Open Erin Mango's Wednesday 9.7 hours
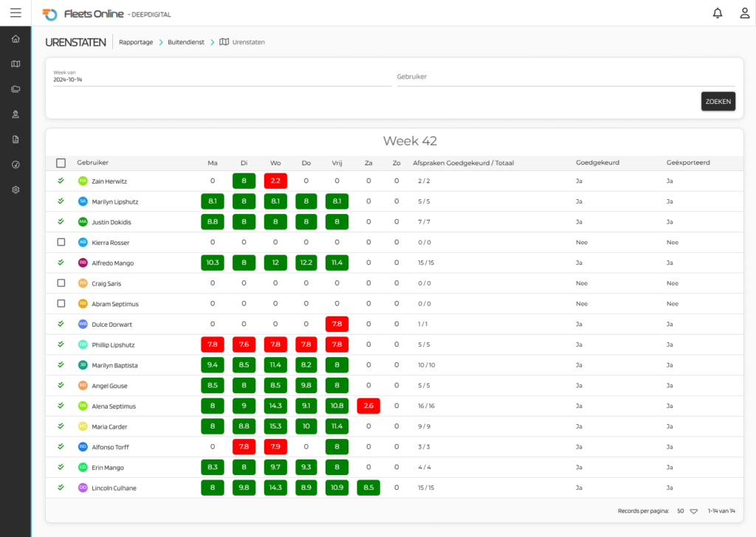This screenshot has height=537, width=756. [275, 467]
